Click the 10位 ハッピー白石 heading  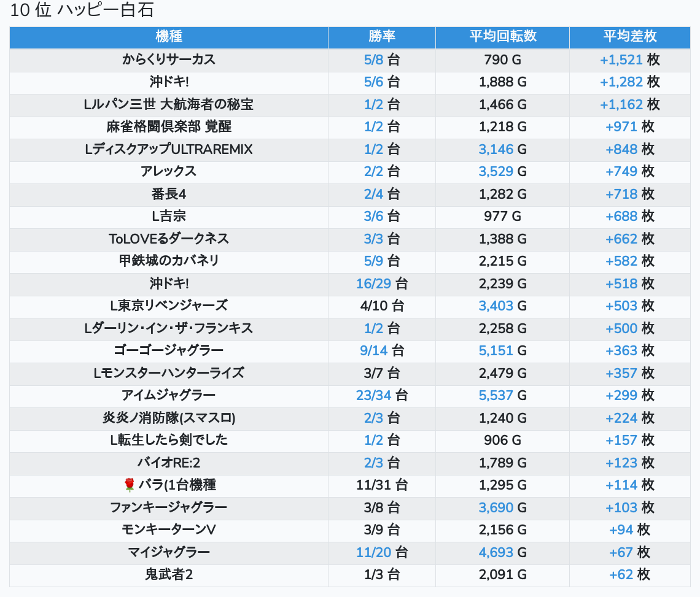pos(82,10)
